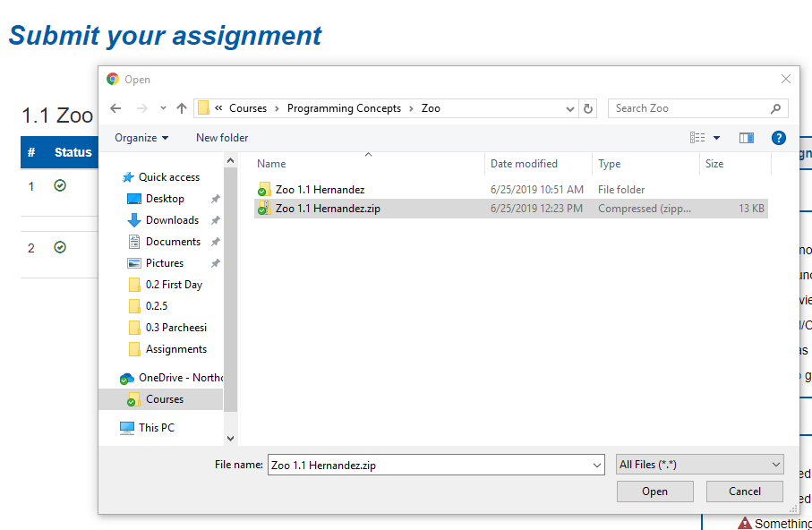
Task: Open the Organize dropdown menu
Action: tap(141, 138)
